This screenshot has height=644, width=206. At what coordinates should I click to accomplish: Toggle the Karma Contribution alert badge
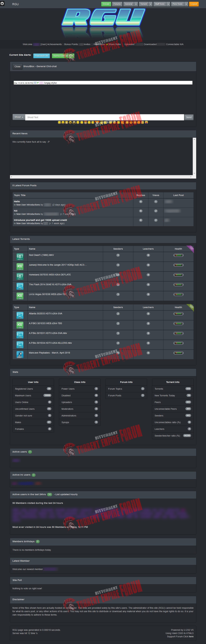(63, 56)
